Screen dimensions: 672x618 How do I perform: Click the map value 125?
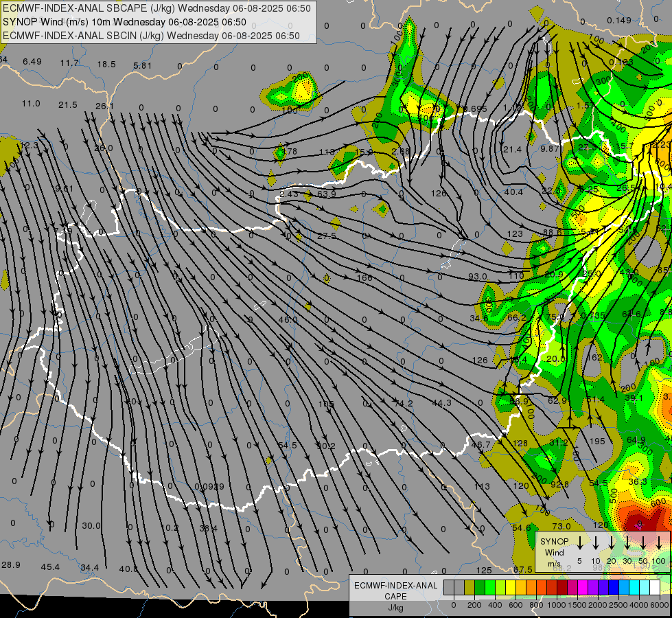coord(484,571)
